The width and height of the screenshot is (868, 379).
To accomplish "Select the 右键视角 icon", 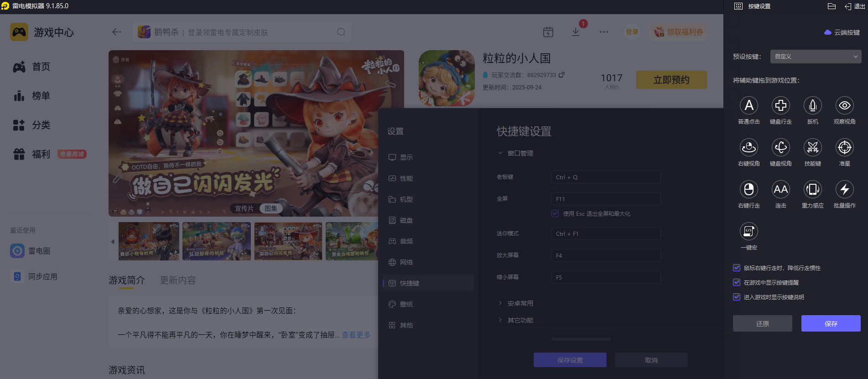I will pyautogui.click(x=748, y=147).
